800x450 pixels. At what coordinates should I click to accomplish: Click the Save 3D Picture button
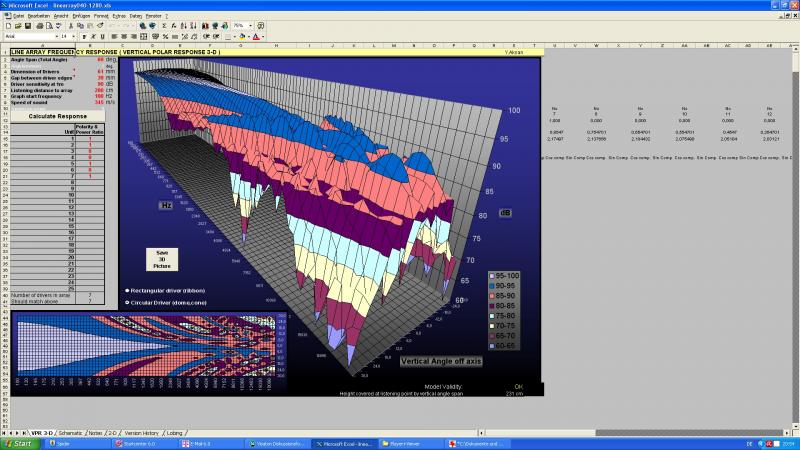pos(162,259)
